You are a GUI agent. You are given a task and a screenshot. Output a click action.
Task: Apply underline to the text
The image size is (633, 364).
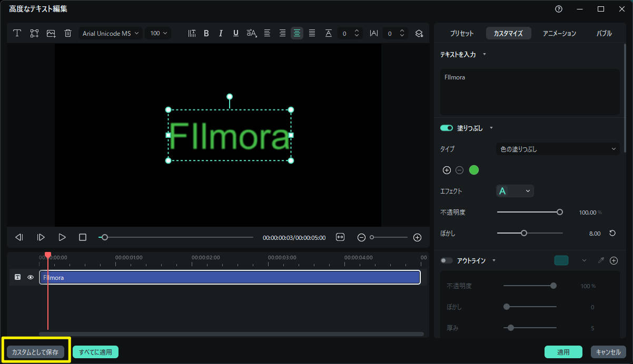pyautogui.click(x=235, y=33)
